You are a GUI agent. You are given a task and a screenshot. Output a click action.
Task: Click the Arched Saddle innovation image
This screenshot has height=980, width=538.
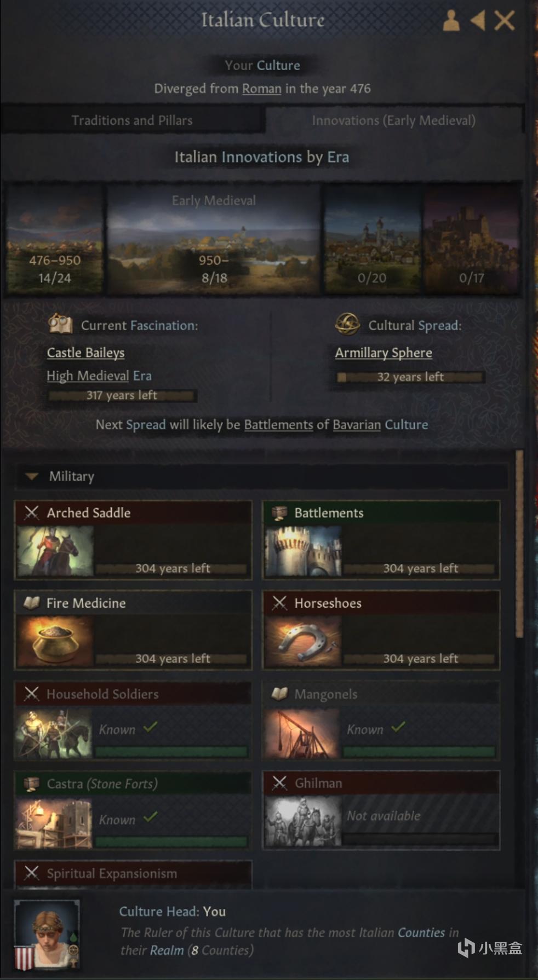pyautogui.click(x=55, y=551)
